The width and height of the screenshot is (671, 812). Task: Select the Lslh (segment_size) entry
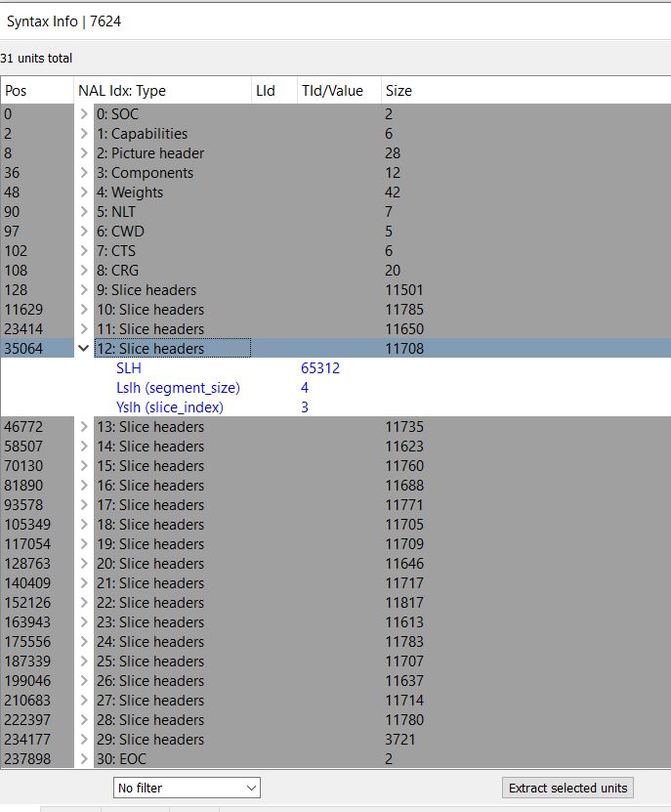click(x=178, y=388)
